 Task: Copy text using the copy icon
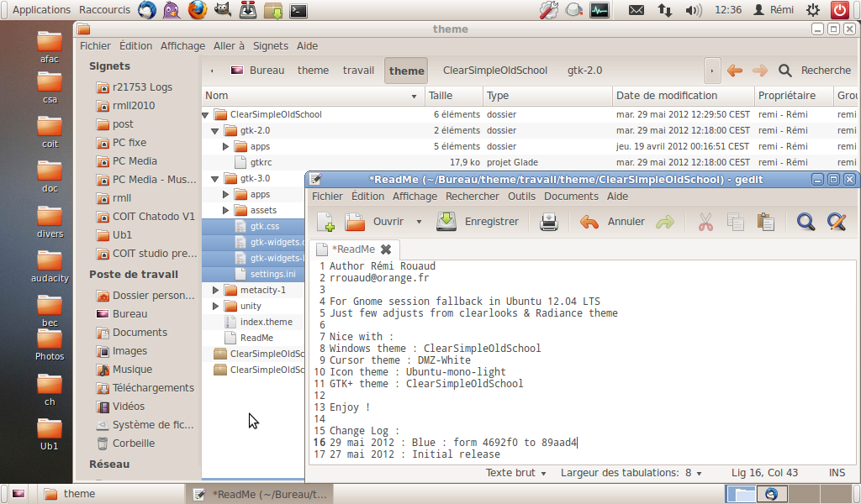click(735, 222)
